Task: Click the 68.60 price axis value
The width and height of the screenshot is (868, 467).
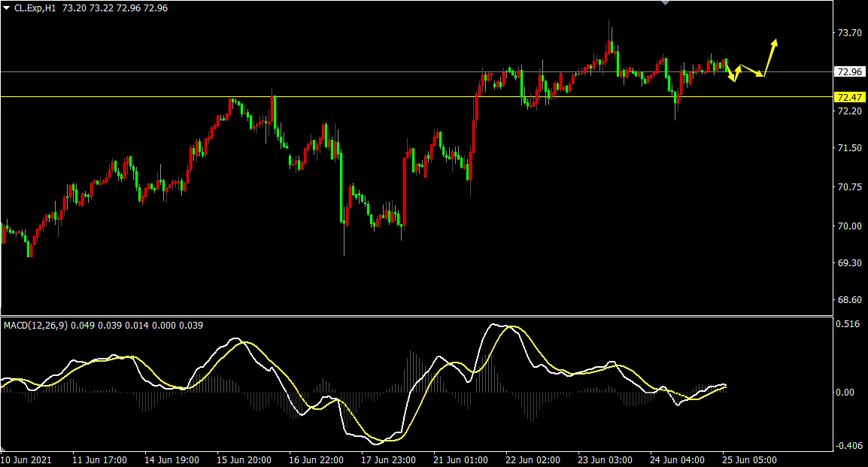Action: (850, 299)
